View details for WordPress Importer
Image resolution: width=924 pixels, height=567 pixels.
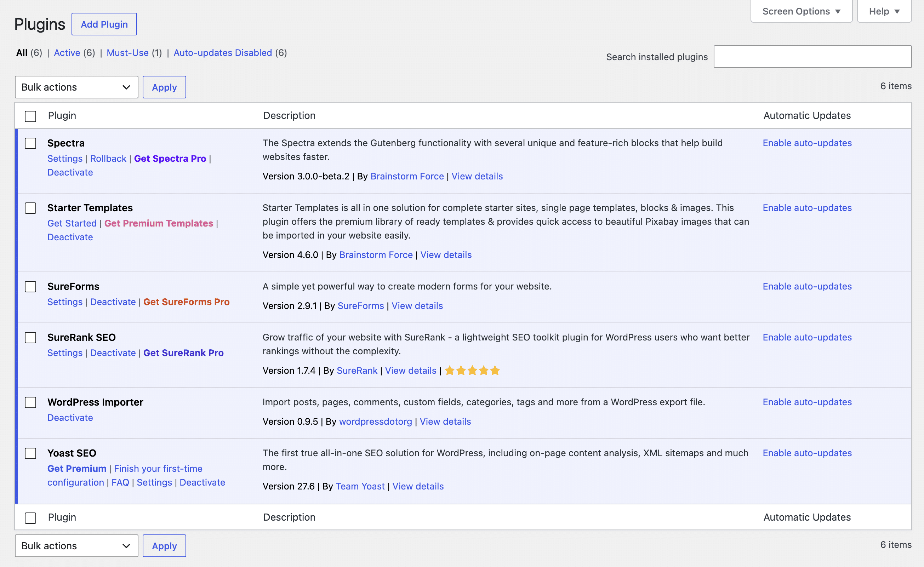[445, 422]
